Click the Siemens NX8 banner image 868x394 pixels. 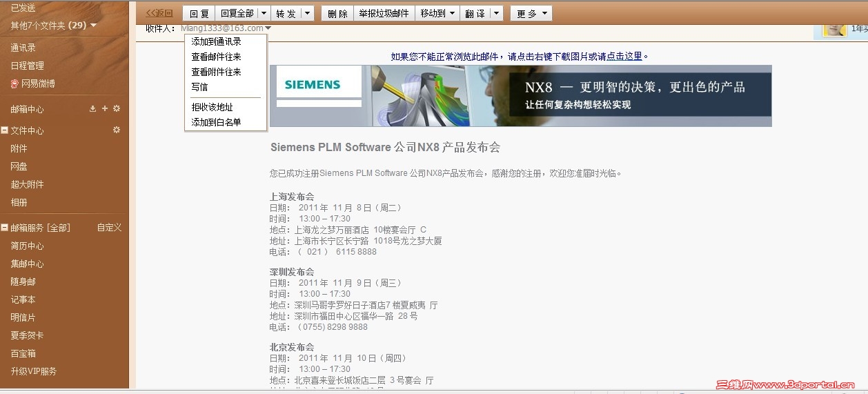click(x=520, y=96)
